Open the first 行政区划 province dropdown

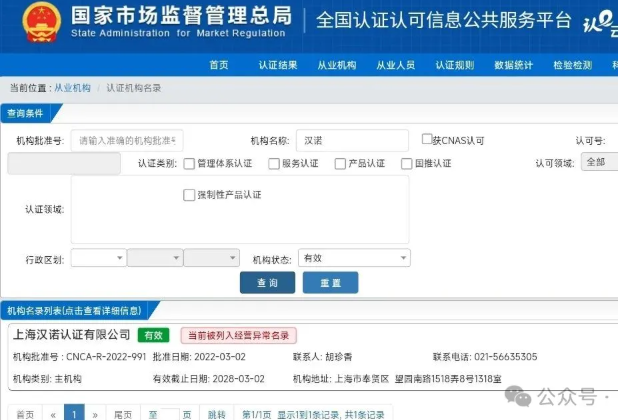(99, 258)
